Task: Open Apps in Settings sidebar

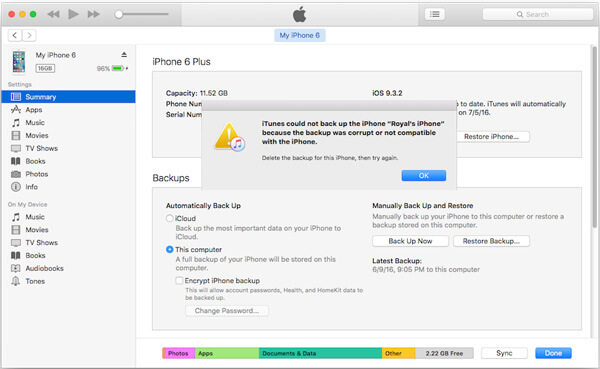Action: point(68,110)
